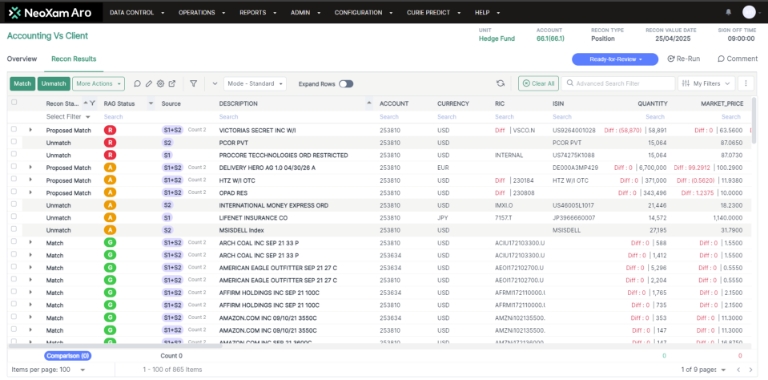Click green G badge for first ARCH COAL row

click(110, 242)
